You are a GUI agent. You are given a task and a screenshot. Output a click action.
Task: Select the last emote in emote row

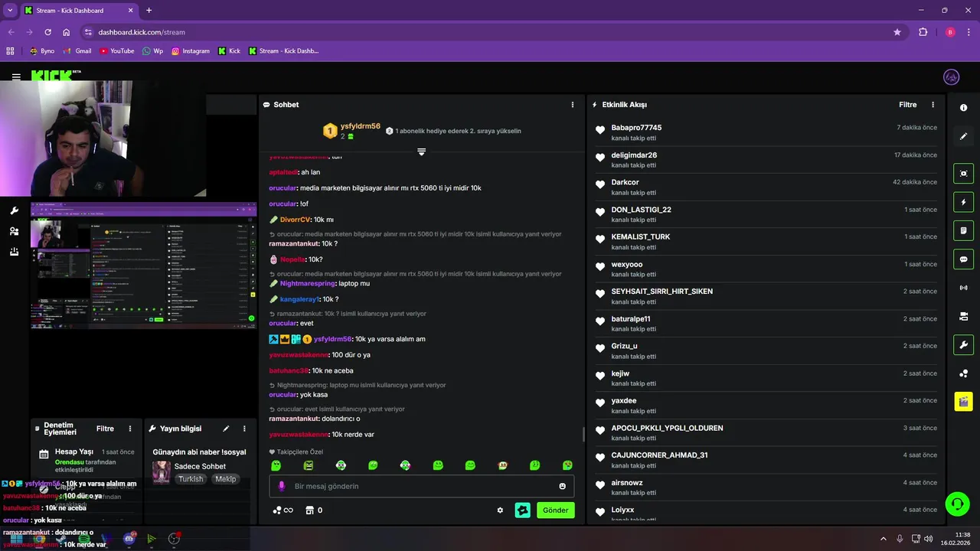567,465
